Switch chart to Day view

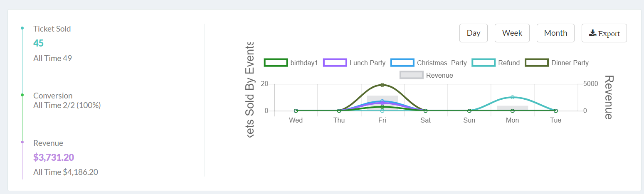tap(474, 33)
